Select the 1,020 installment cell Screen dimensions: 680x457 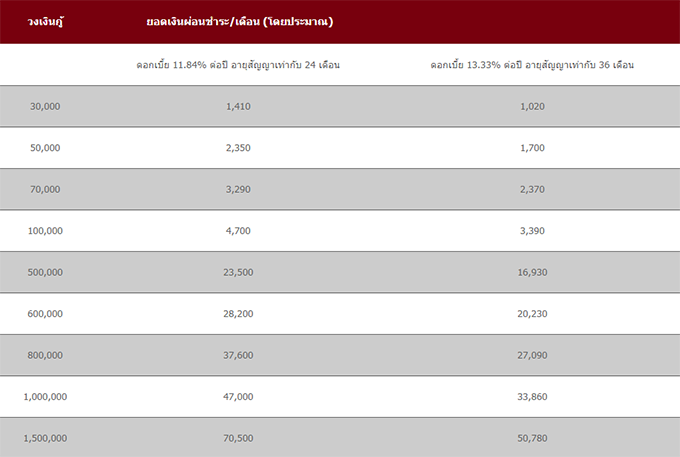click(x=533, y=106)
